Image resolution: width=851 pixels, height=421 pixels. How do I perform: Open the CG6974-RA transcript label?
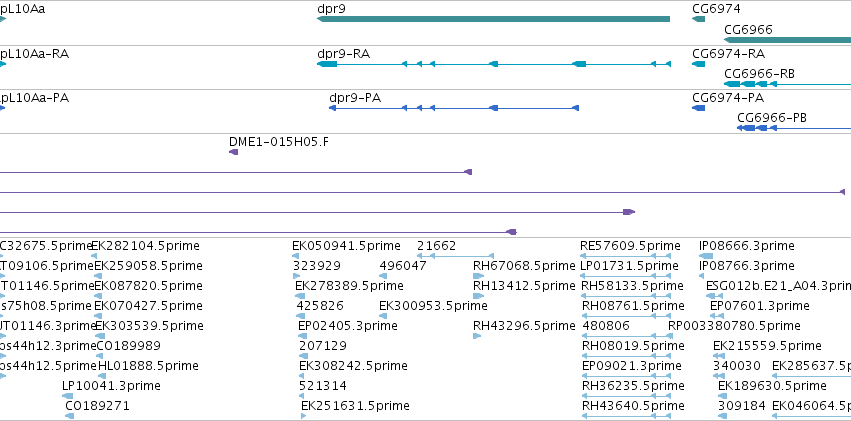click(x=728, y=54)
